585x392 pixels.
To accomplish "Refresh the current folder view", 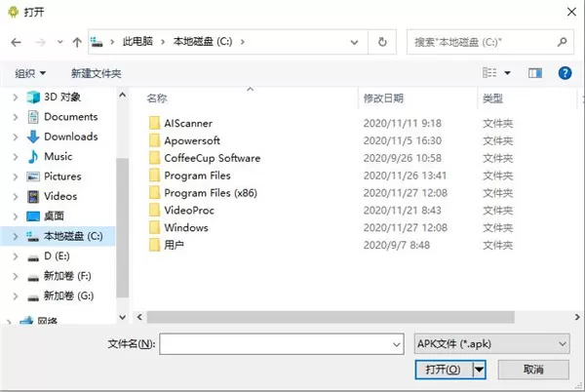I will (x=382, y=42).
